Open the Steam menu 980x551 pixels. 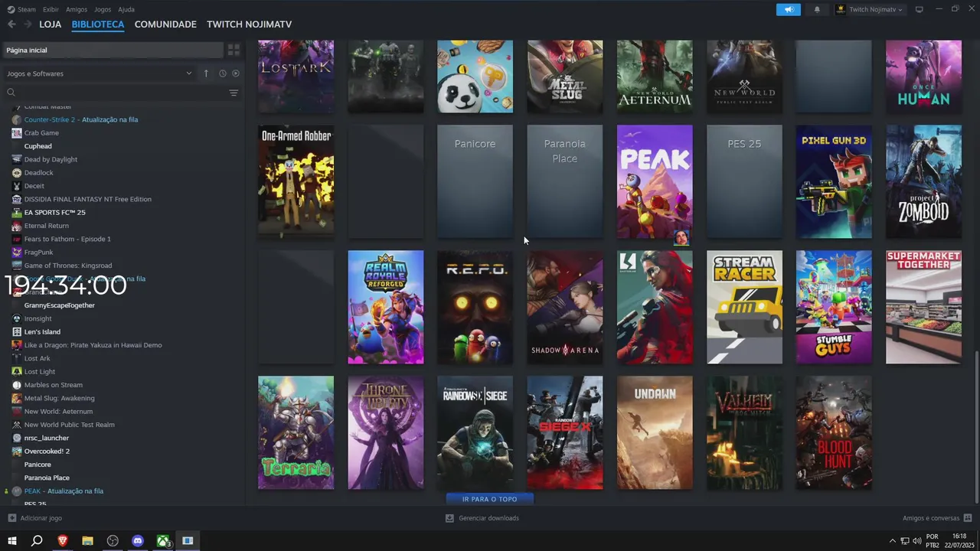[21, 9]
